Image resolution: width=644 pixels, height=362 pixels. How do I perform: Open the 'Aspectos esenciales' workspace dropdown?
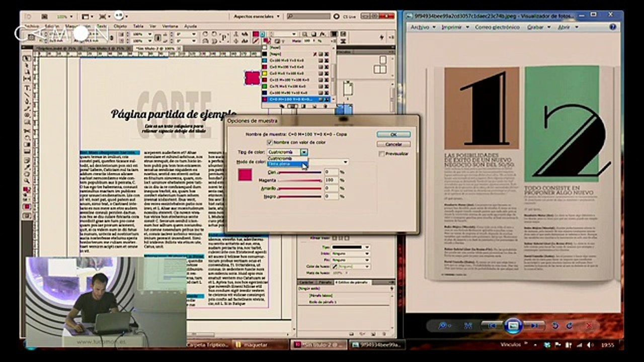tap(256, 17)
